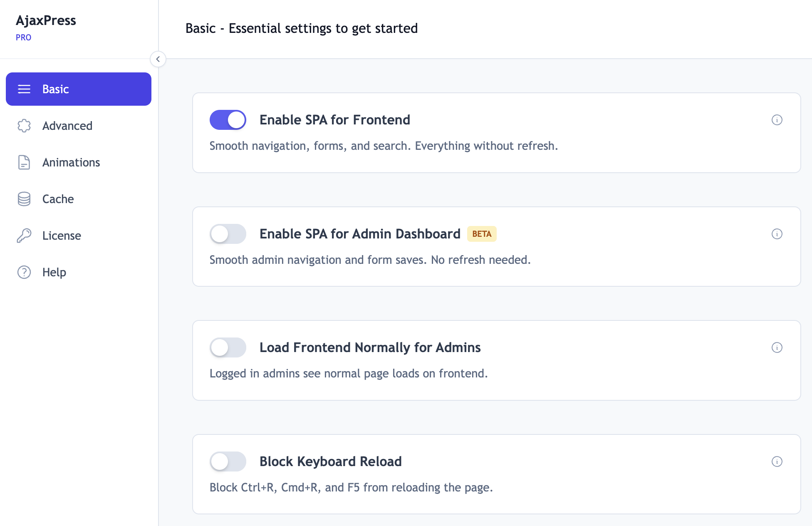The height and width of the screenshot is (526, 812).
Task: Show info for Block Keyboard Reload
Action: 777,461
